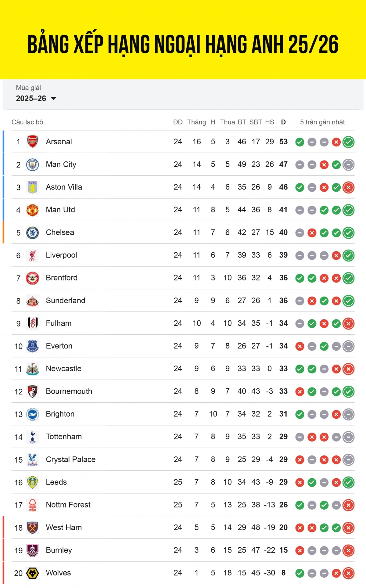Click the dropdown arrow beside 2025–26
Viewport: 366px width, 588px height.
54,99
